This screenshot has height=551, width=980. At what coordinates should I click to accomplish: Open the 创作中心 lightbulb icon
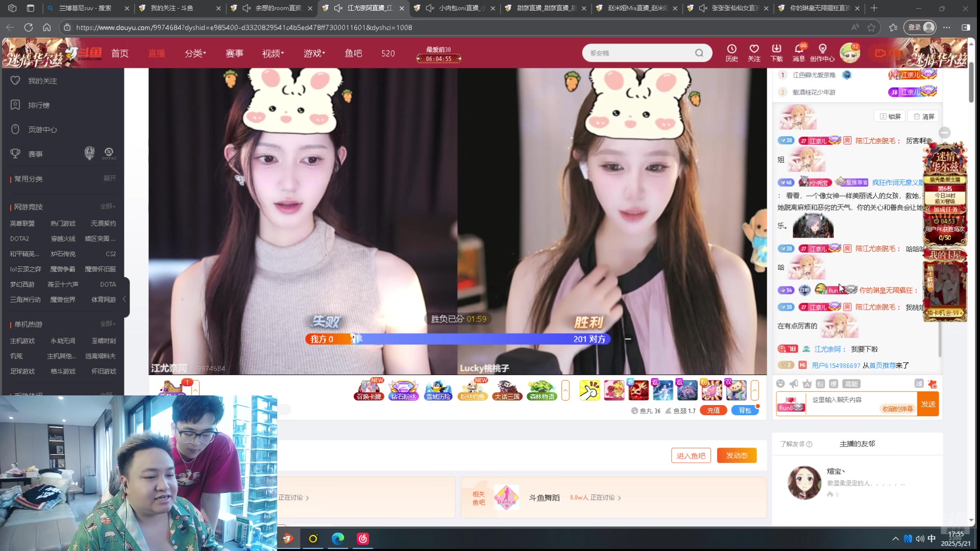(x=822, y=53)
